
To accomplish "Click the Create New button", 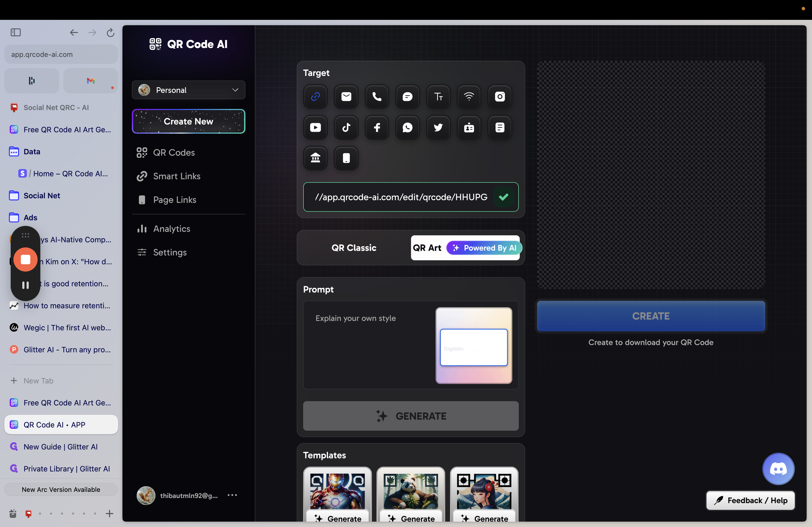I will point(188,121).
